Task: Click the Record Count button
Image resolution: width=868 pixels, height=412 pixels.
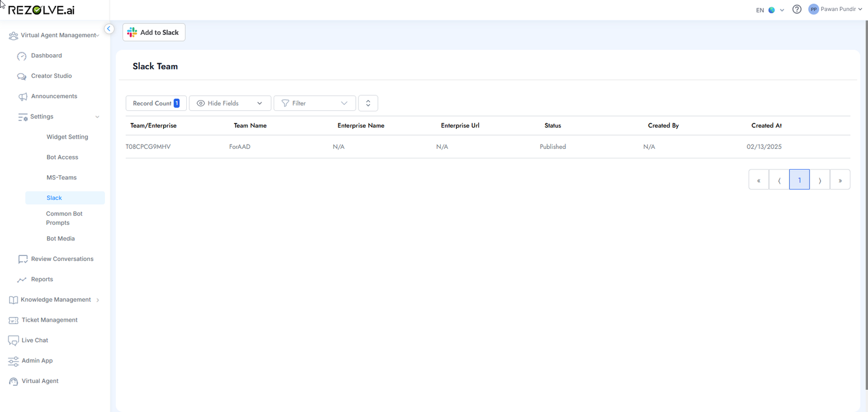Action: pyautogui.click(x=156, y=103)
